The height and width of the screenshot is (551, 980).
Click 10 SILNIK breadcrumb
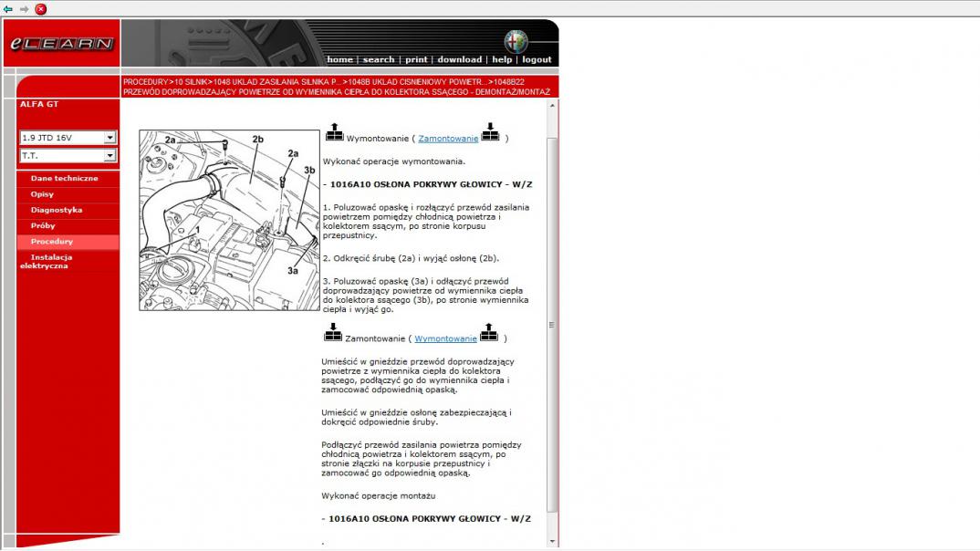(191, 82)
